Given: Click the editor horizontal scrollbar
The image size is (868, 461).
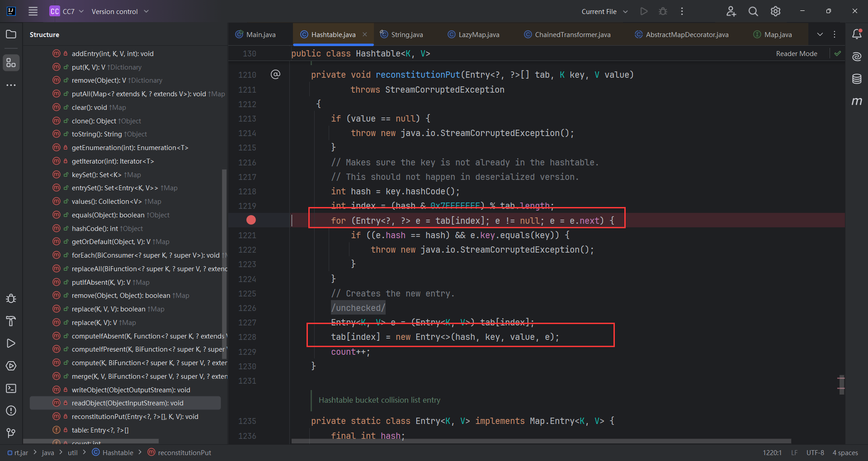Looking at the screenshot, I should coord(541,441).
